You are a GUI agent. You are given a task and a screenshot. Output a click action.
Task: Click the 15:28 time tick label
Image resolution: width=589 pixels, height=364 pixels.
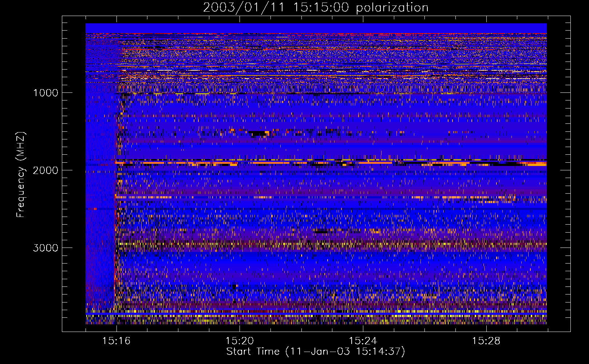[486, 341]
